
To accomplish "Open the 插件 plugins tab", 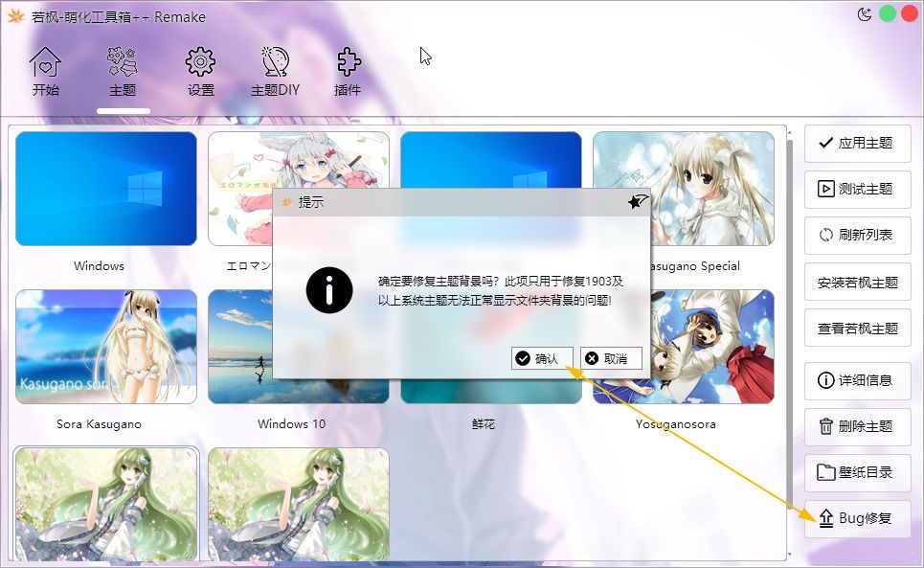I will tap(347, 72).
